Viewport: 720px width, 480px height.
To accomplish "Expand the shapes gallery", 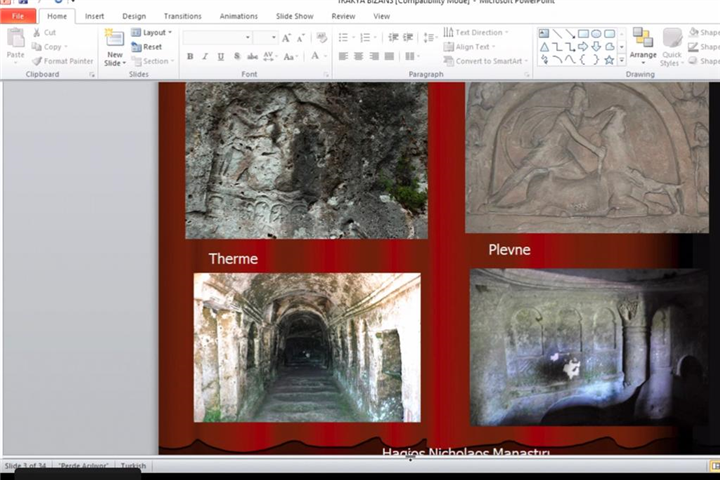I will tap(622, 60).
